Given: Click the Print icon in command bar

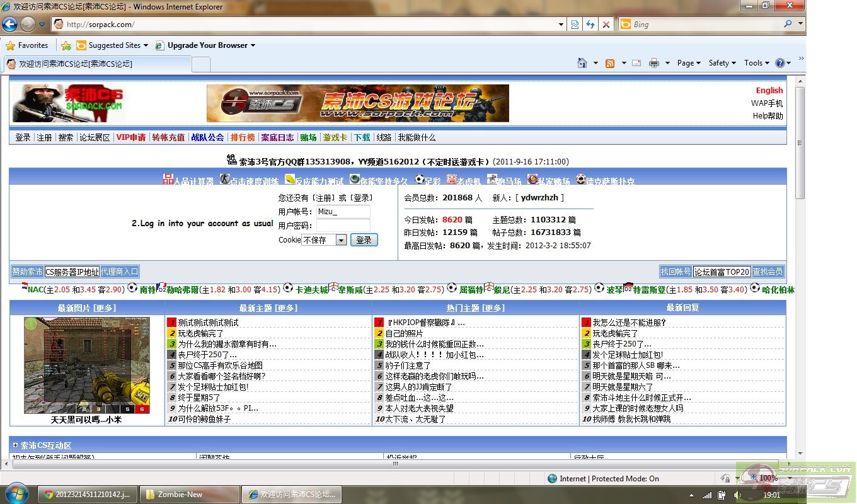Looking at the screenshot, I should click(x=654, y=63).
